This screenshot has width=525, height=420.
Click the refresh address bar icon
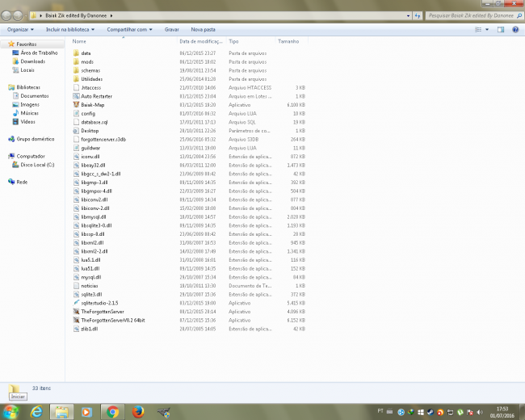tap(418, 15)
